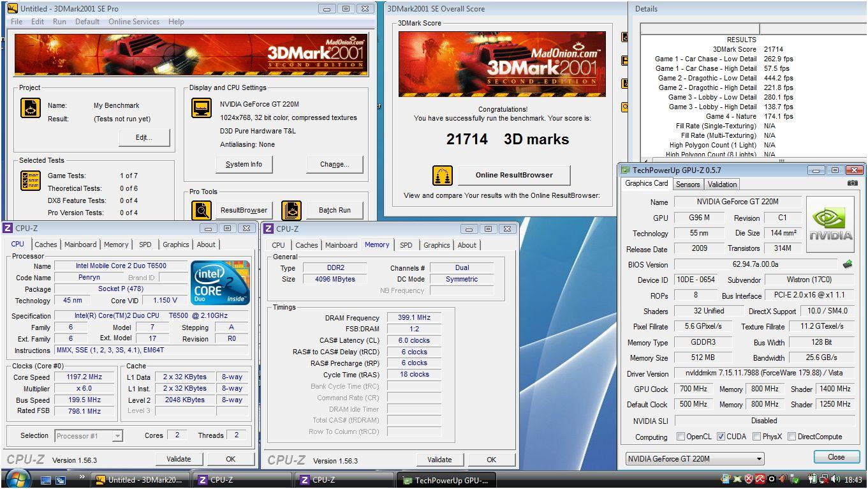Switch to TechPowerUp GPU-Z taskbar button
The width and height of the screenshot is (868, 489).
tap(446, 480)
